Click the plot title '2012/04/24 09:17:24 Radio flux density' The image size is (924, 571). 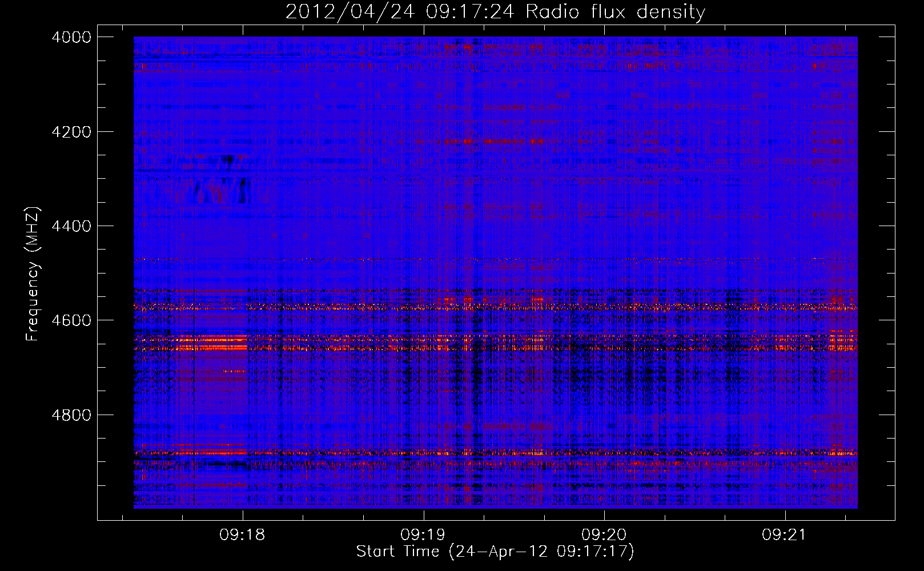[x=495, y=11]
